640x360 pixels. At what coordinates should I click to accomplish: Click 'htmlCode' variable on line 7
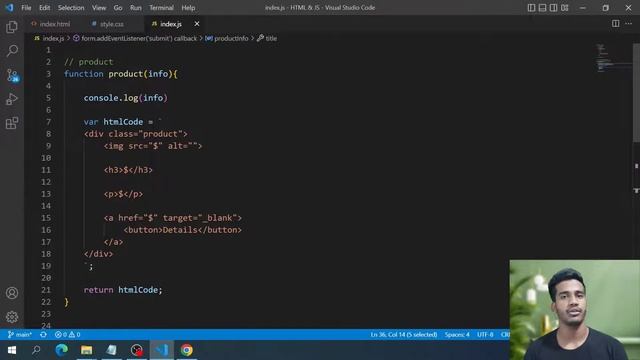pyautogui.click(x=123, y=122)
